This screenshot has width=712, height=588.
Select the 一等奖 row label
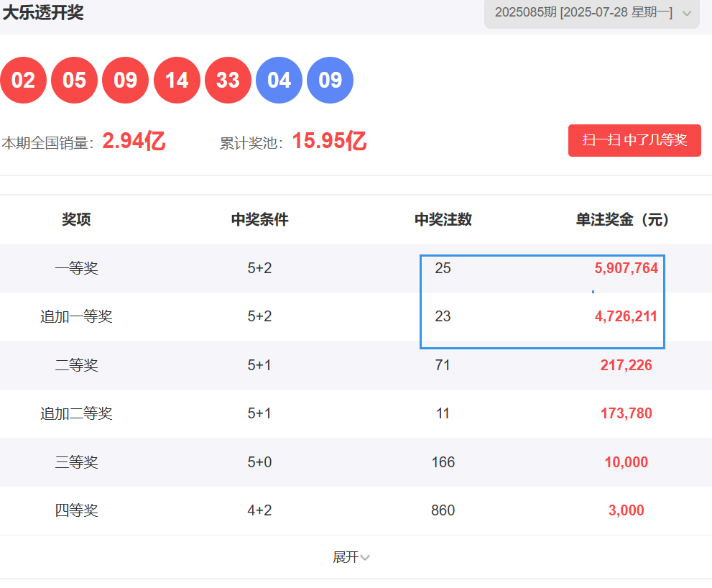76,268
